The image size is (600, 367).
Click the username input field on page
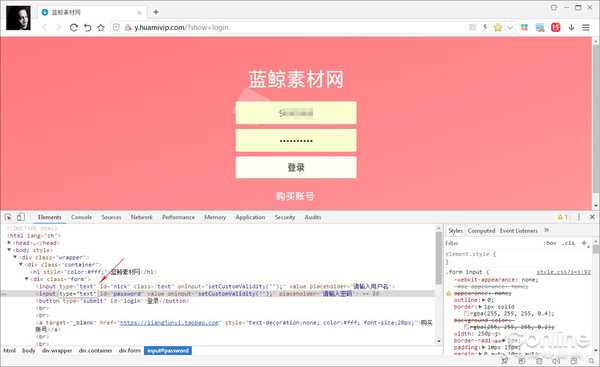click(x=296, y=113)
